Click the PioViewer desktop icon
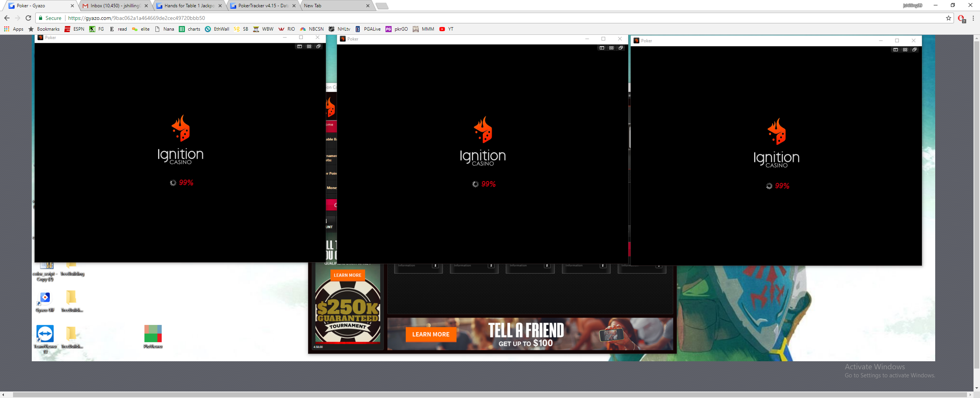 tap(153, 336)
